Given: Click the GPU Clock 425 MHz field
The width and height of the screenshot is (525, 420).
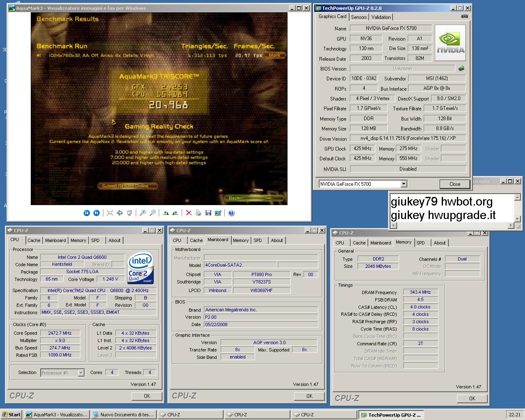Looking at the screenshot, I should tap(362, 148).
